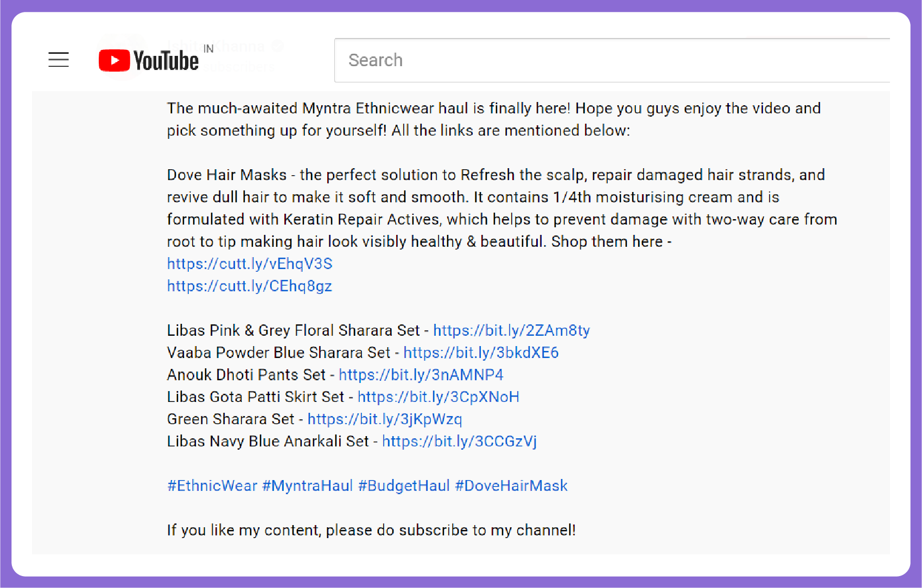Open Libas Navy Blue Anarkali link 3CCGzVj

coord(460,442)
